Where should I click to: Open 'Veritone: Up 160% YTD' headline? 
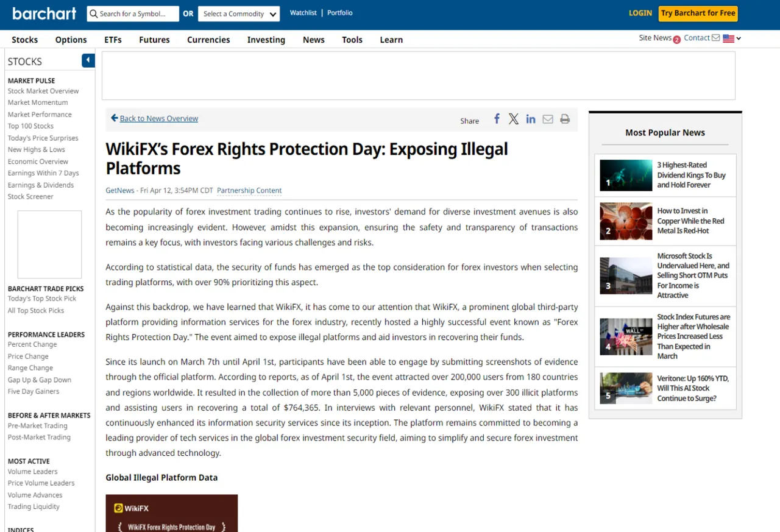[693, 388]
